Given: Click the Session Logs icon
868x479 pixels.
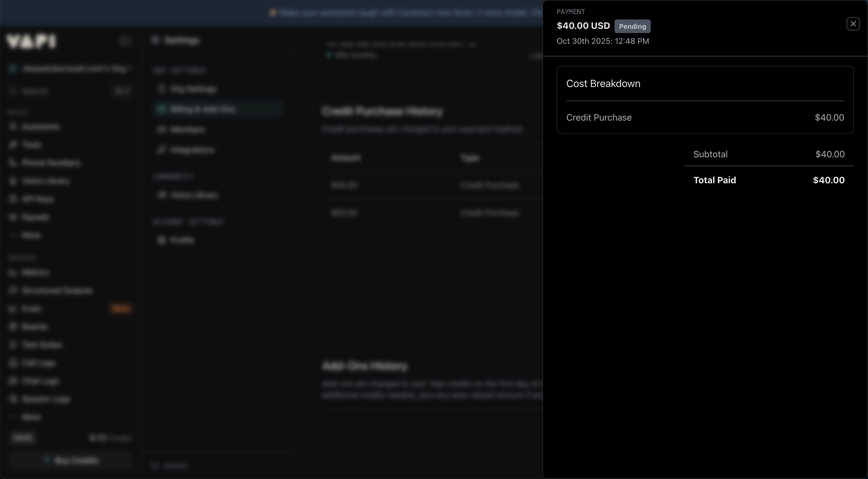Looking at the screenshot, I should coord(13,399).
